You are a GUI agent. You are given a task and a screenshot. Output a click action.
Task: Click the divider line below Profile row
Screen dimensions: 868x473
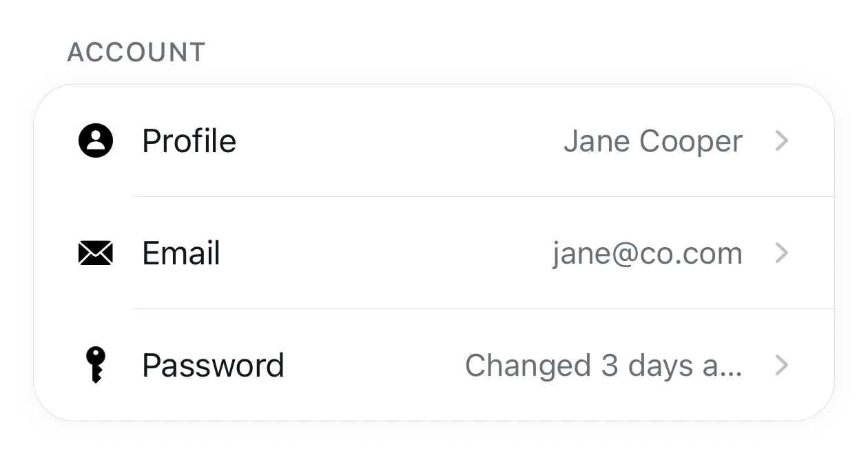click(482, 197)
